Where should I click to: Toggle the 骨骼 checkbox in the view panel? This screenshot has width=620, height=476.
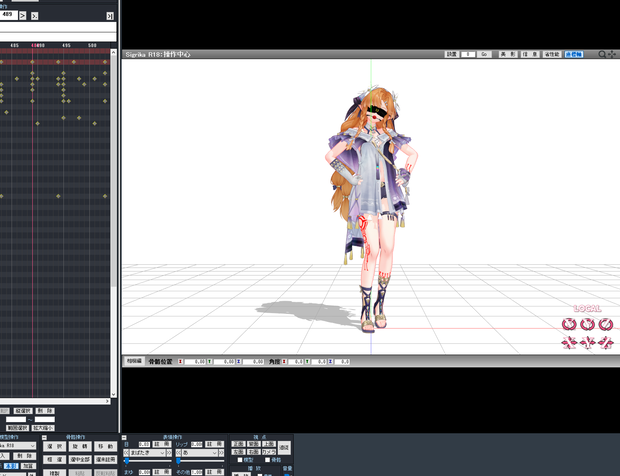click(267, 460)
